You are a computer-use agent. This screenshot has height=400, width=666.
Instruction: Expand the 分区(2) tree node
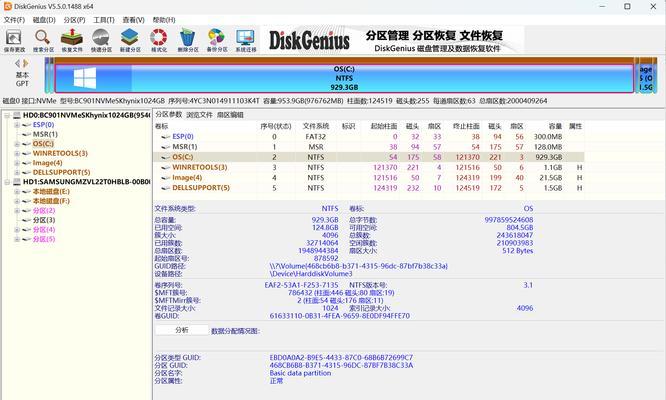coord(17,211)
